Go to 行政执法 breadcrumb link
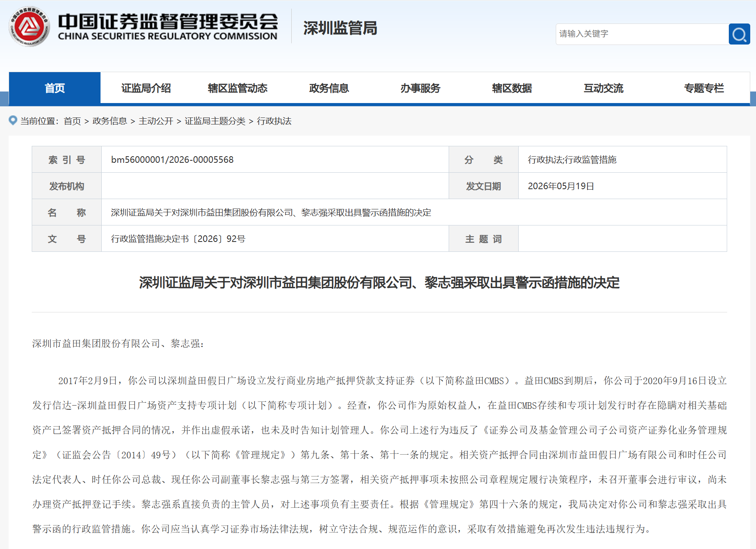Screen dimensions: 756x549 (274, 121)
